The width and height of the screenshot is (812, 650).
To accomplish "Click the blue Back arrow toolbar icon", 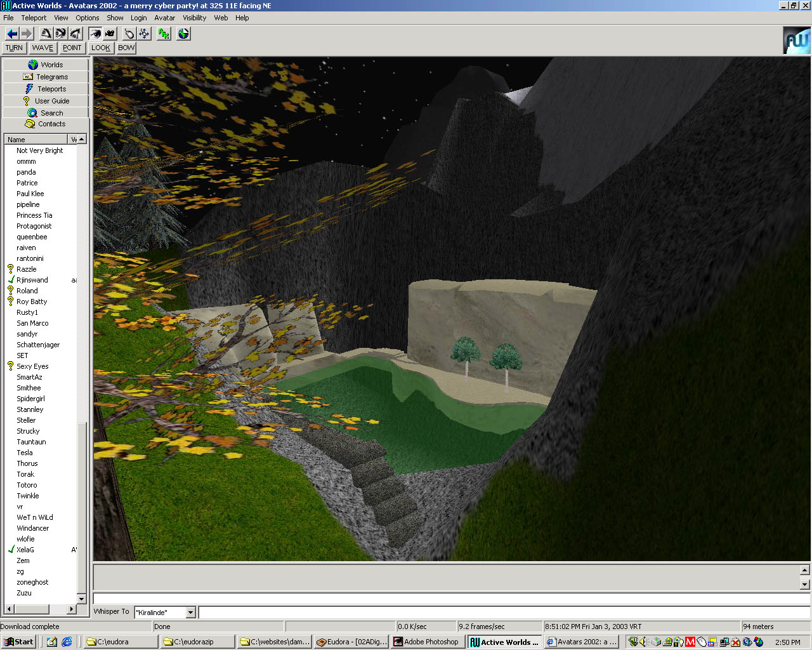I will coord(12,34).
